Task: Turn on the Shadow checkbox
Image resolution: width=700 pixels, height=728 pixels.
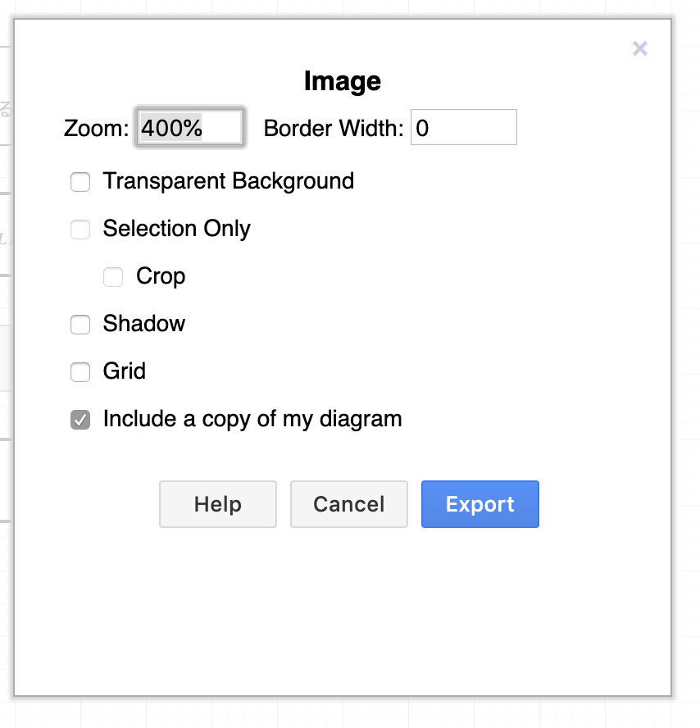Action: (80, 324)
